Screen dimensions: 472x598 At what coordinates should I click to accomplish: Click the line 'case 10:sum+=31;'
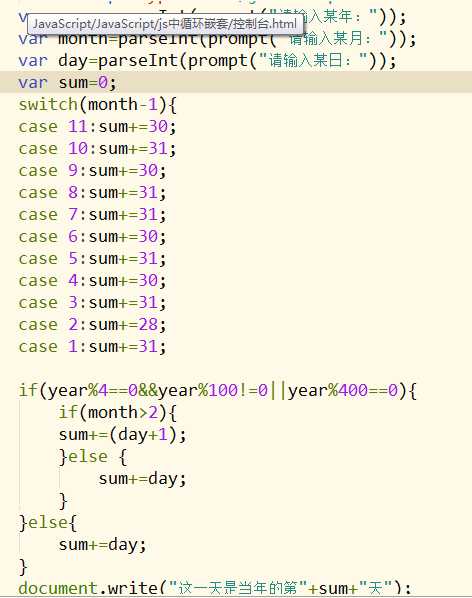[x=97, y=149]
